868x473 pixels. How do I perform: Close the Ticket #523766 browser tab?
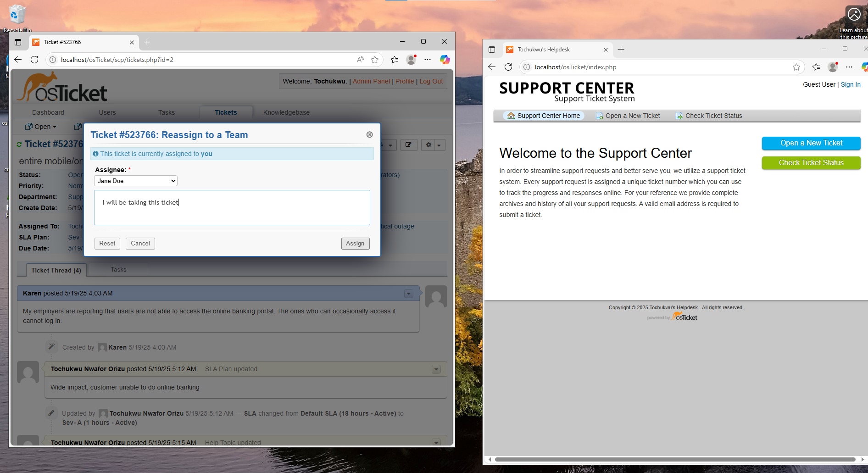click(132, 42)
